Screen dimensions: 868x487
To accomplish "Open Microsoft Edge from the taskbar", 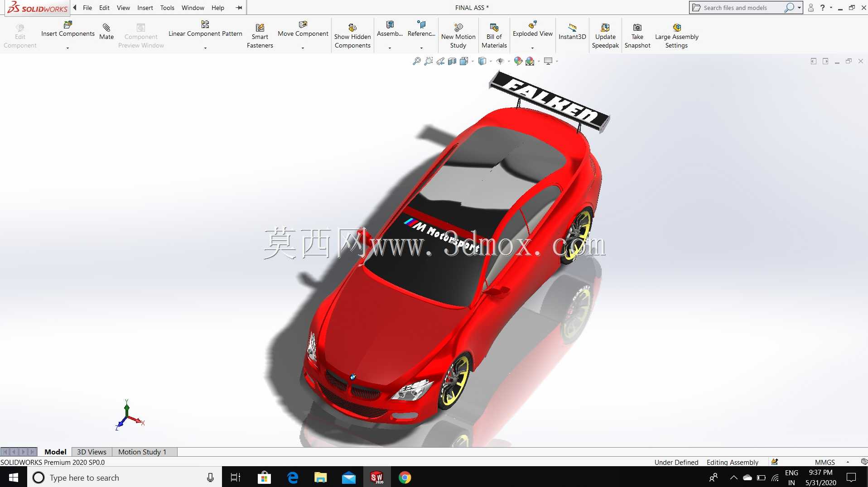I will point(293,477).
